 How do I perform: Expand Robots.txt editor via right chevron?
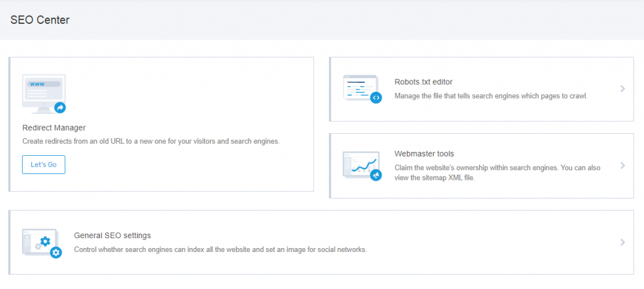tap(622, 89)
